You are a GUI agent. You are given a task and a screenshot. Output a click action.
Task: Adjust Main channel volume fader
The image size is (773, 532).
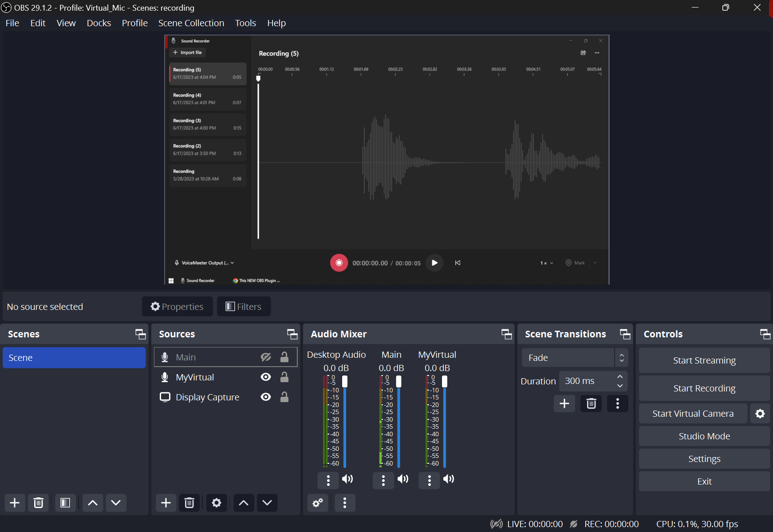[398, 381]
